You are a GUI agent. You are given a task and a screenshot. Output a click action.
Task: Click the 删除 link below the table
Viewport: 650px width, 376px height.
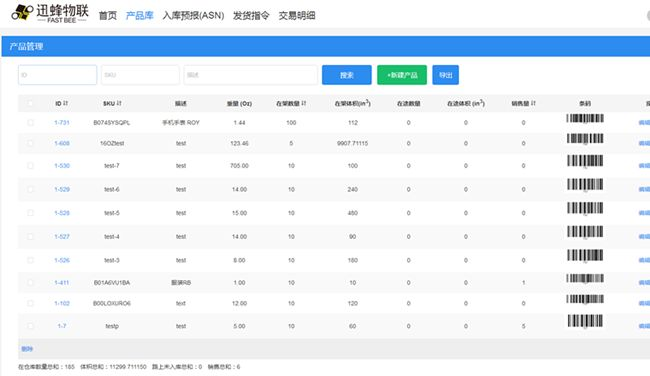point(27,349)
